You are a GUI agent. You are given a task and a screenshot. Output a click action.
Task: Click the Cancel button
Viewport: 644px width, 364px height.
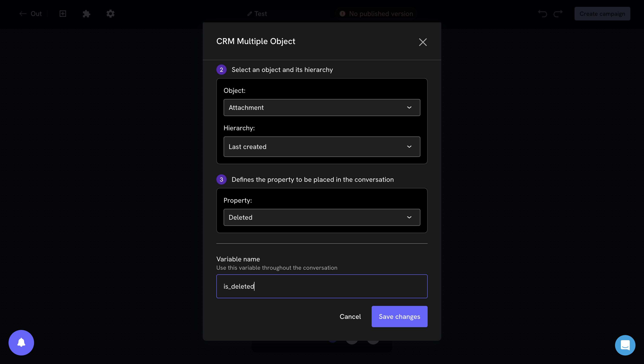[350, 317]
